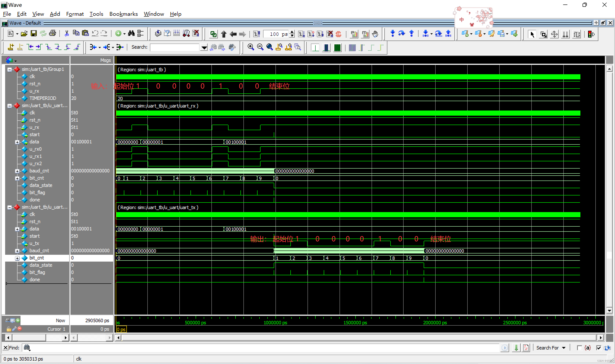Image resolution: width=615 pixels, height=364 pixels.
Task: Open the Tools menu
Action: coord(95,14)
